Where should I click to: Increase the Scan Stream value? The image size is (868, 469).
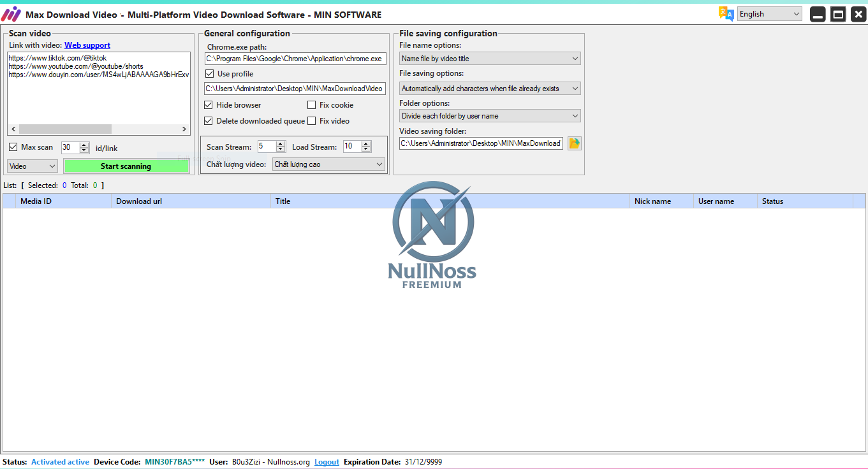(x=281, y=143)
